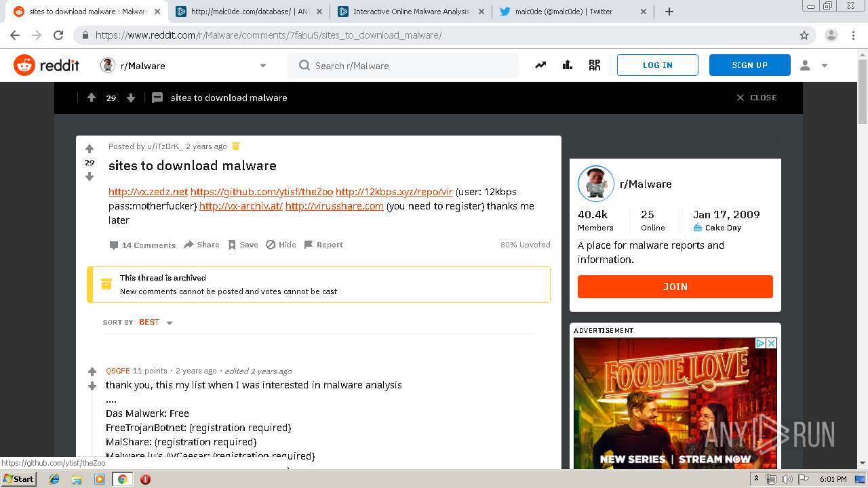Upvote the post in the black header bar
This screenshot has height=488, width=868.
(92, 98)
